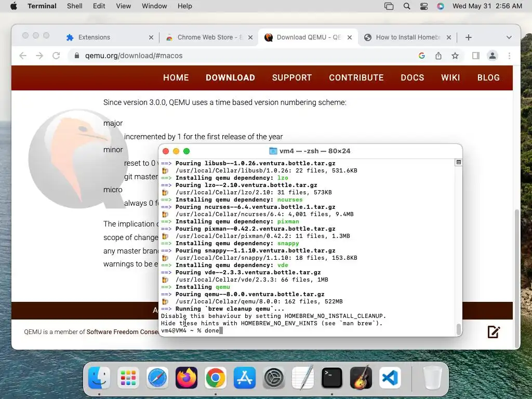Open Google Chrome from the Dock
The image size is (532, 399).
point(216,378)
